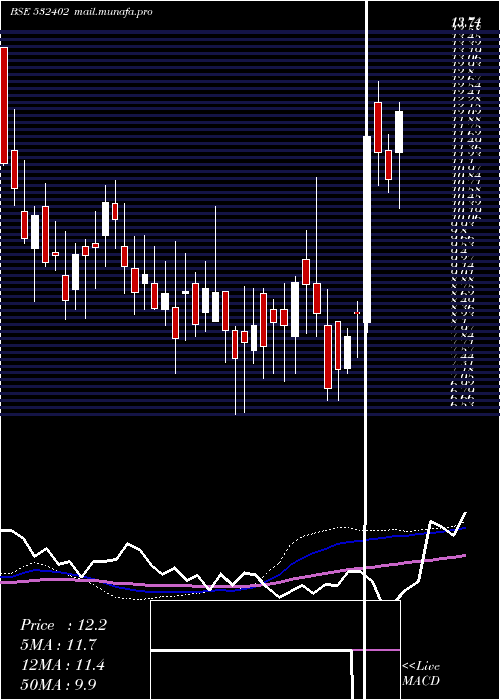Select the 5MA : 11.7 value
Viewport: 500px width, 700px height.
59,644
